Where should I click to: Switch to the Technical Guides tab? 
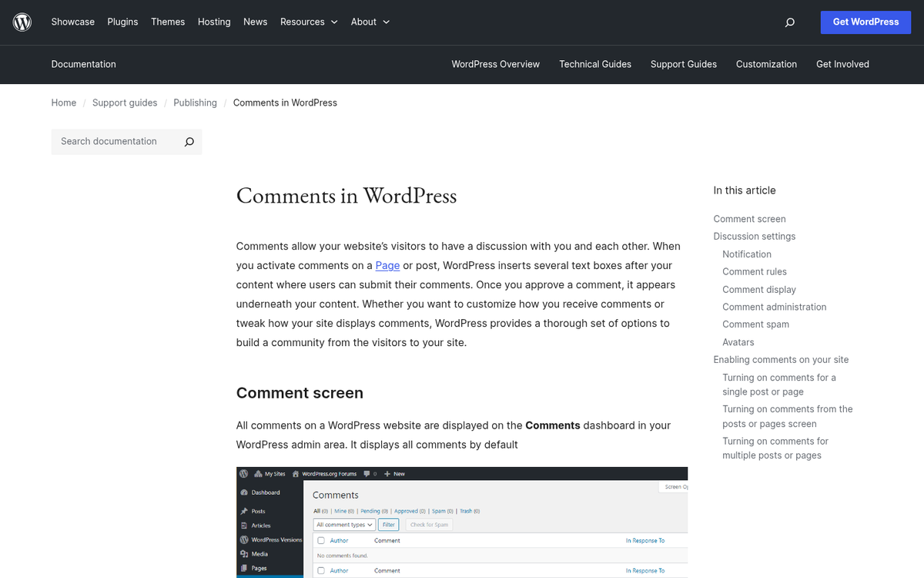click(595, 65)
